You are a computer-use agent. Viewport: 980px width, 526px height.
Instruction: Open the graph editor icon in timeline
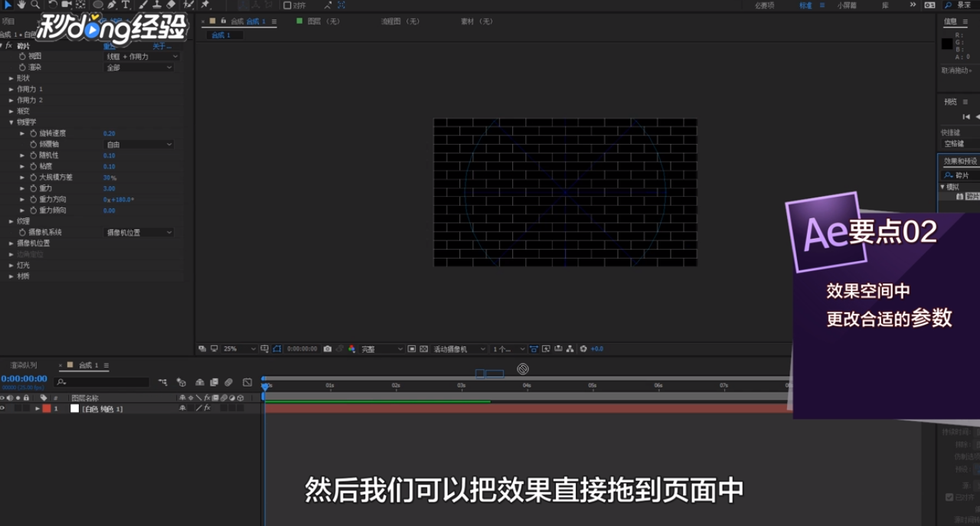point(247,382)
